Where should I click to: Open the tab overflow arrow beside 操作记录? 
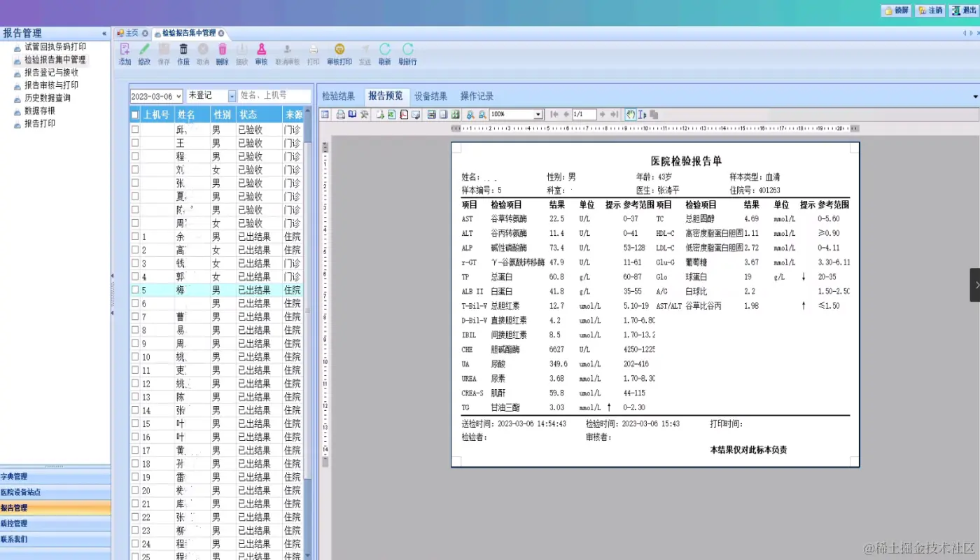click(976, 96)
